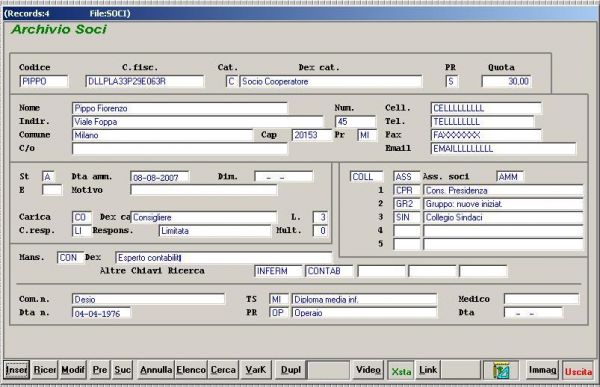
Task: Click the Dim. date field
Action: (284, 177)
